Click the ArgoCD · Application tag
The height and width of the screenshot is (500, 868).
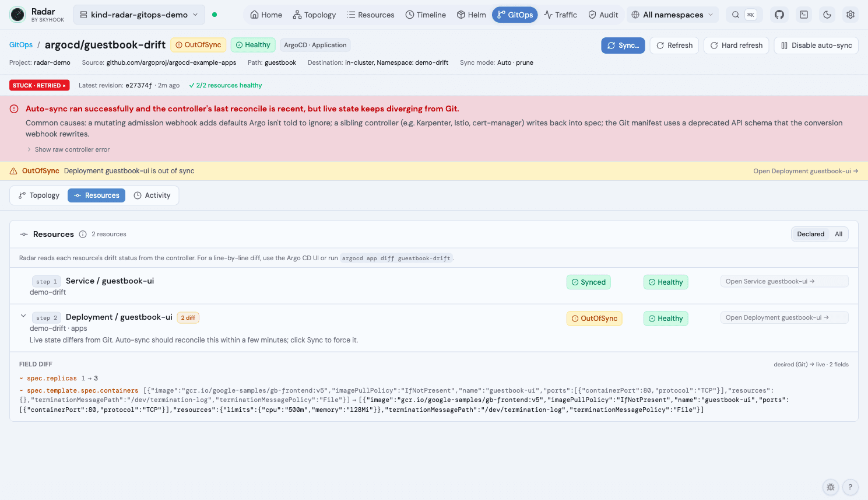pos(315,45)
